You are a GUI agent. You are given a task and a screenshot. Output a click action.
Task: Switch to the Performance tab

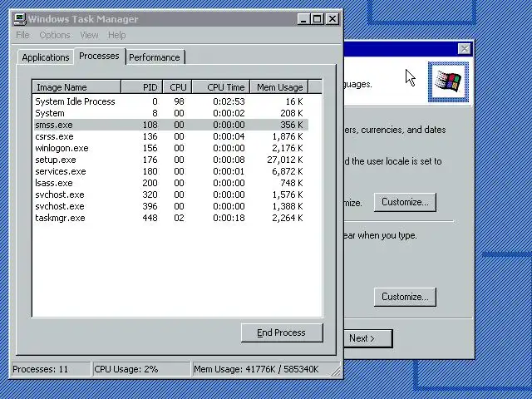155,57
